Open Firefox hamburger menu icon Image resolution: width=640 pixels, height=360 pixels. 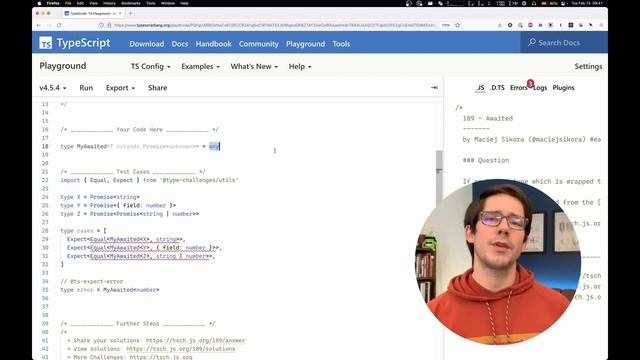[601, 25]
